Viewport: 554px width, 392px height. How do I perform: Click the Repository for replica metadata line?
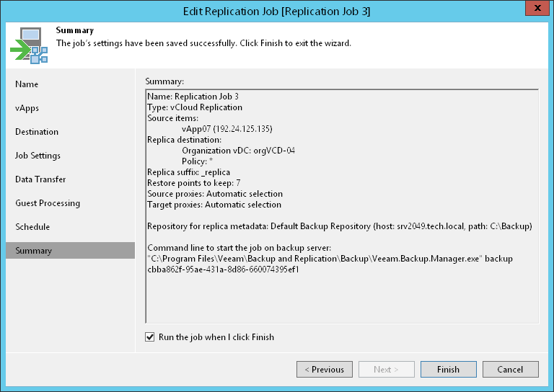339,226
